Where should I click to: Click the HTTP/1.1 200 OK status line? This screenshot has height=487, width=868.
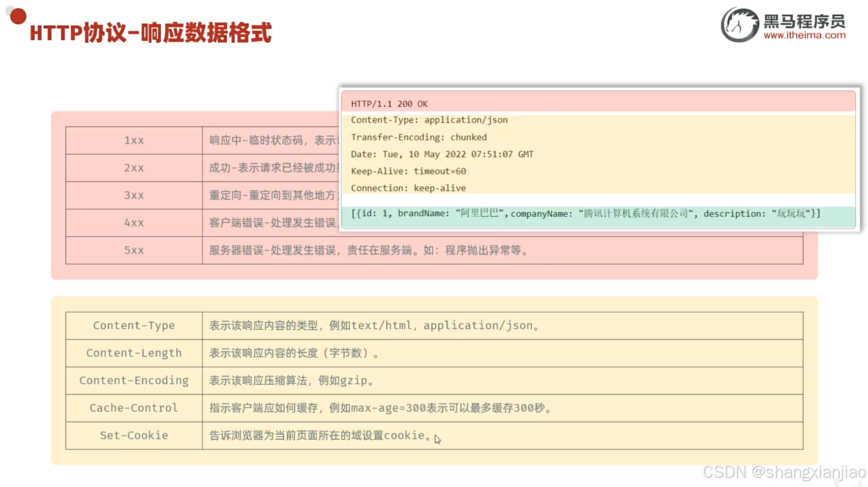coord(390,104)
